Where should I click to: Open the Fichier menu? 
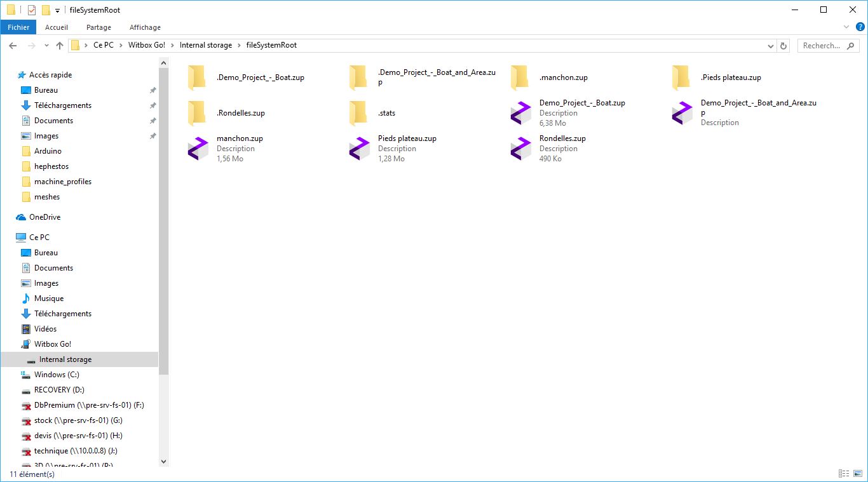[x=18, y=27]
